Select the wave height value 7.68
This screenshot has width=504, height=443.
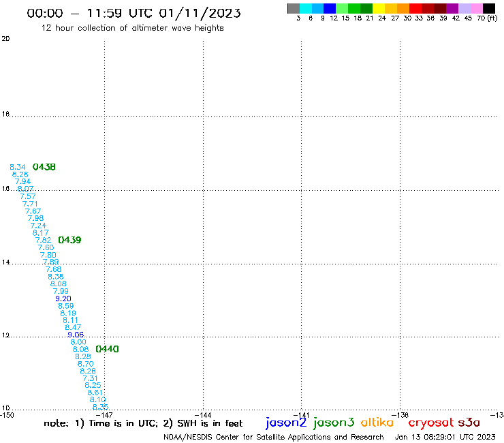click(53, 269)
